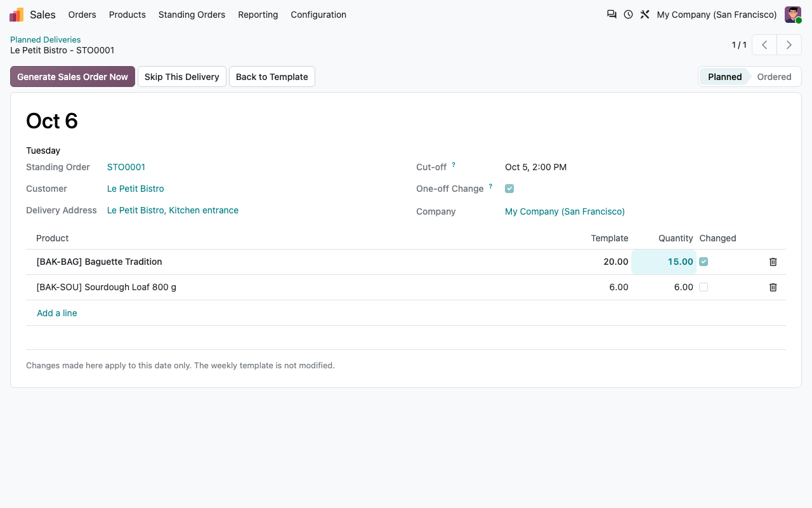Click the Quantity column header
Viewport: 812px width, 508px height.
676,238
